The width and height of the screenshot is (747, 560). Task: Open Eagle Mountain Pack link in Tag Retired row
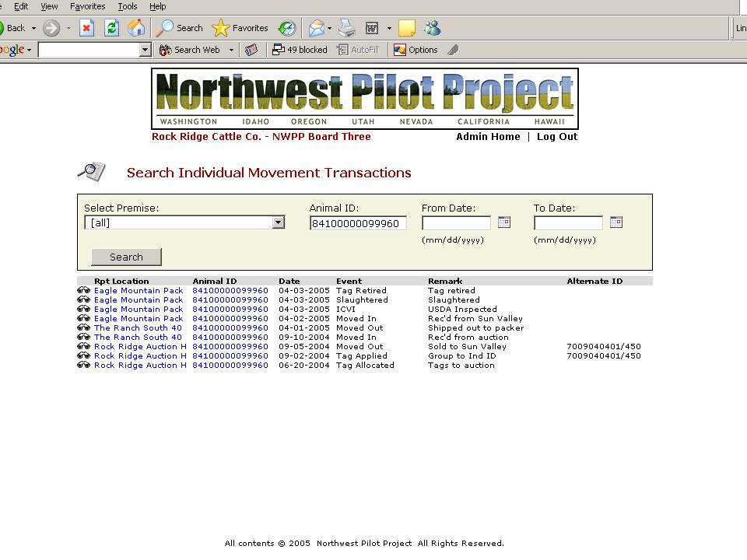tap(139, 290)
